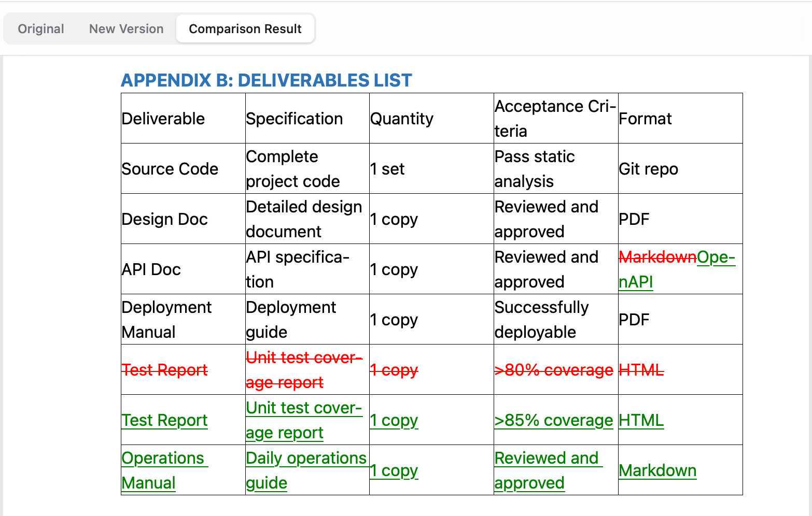
Task: Click the Reviewed and approved cell in Operations Manual row
Action: click(x=556, y=470)
